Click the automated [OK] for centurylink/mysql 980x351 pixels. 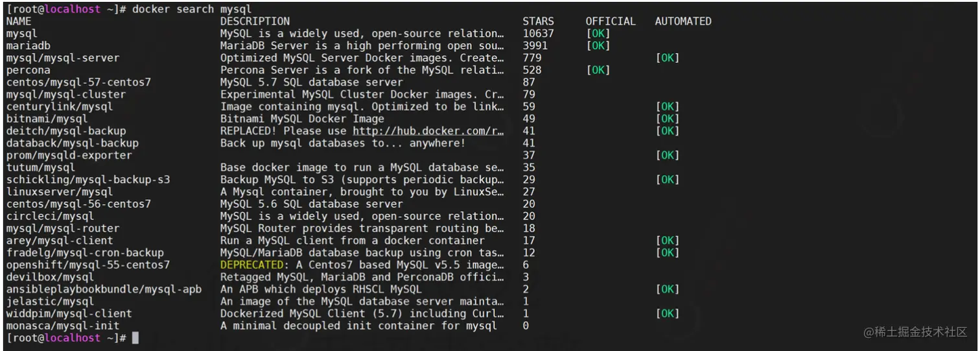click(x=668, y=106)
